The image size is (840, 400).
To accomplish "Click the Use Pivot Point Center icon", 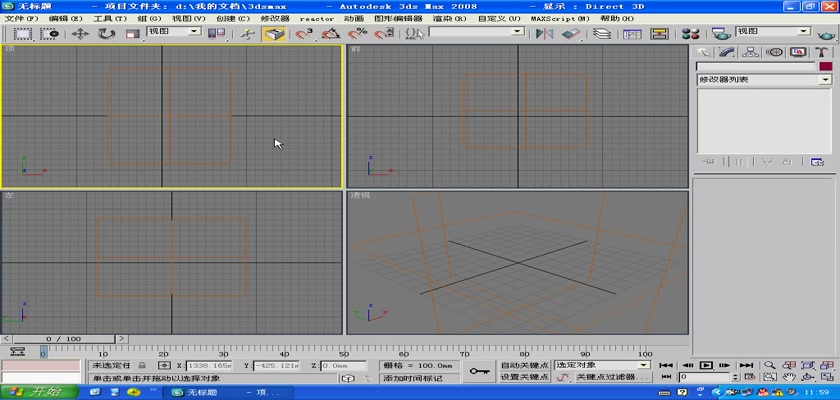I will 216,34.
